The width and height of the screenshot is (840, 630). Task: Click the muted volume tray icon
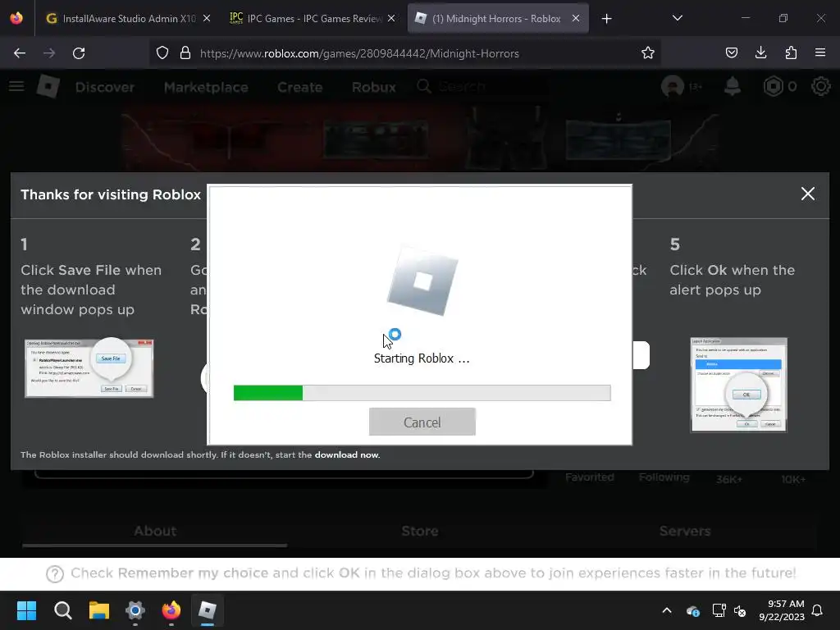pyautogui.click(x=741, y=610)
